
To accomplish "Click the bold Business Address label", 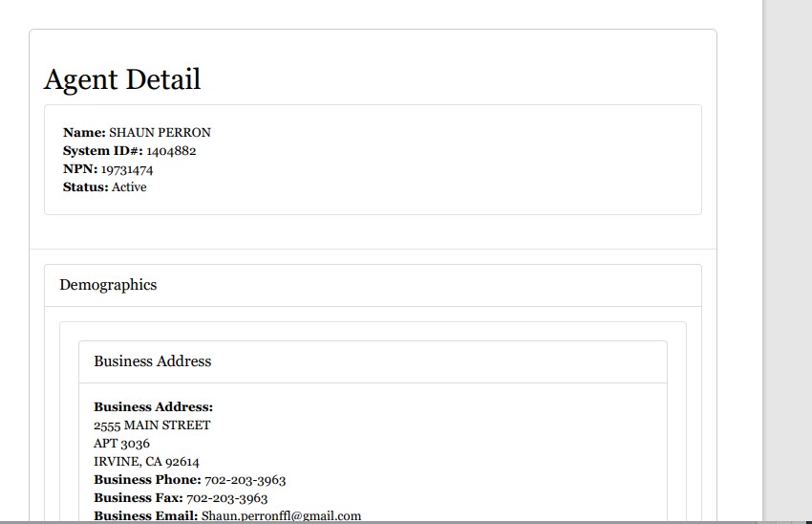I will click(x=153, y=407).
